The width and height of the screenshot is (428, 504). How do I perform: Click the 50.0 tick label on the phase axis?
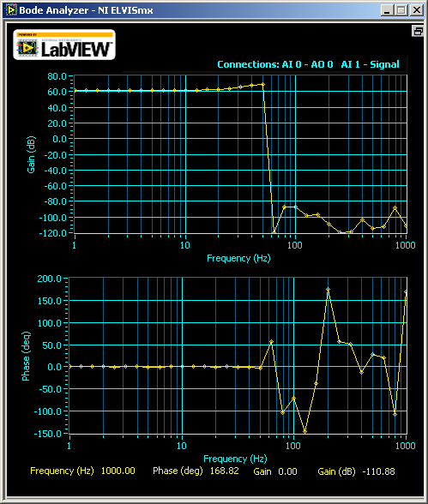click(52, 345)
